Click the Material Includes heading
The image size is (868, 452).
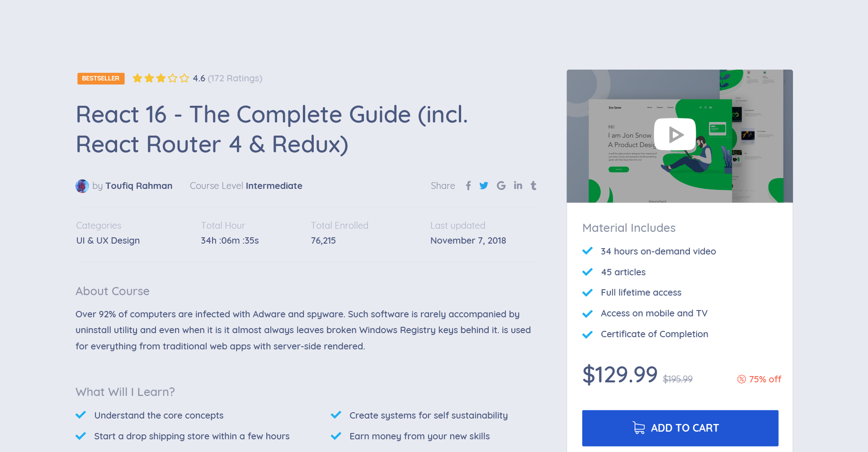[x=629, y=228]
